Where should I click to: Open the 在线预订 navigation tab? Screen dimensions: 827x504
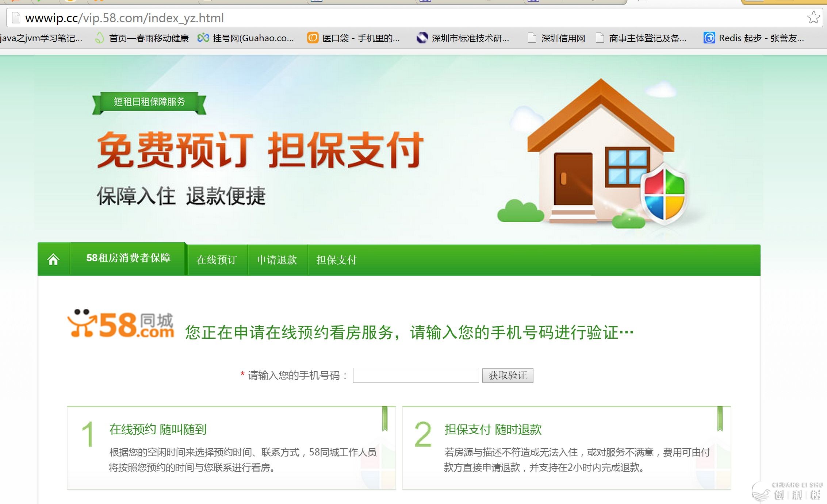click(x=217, y=260)
